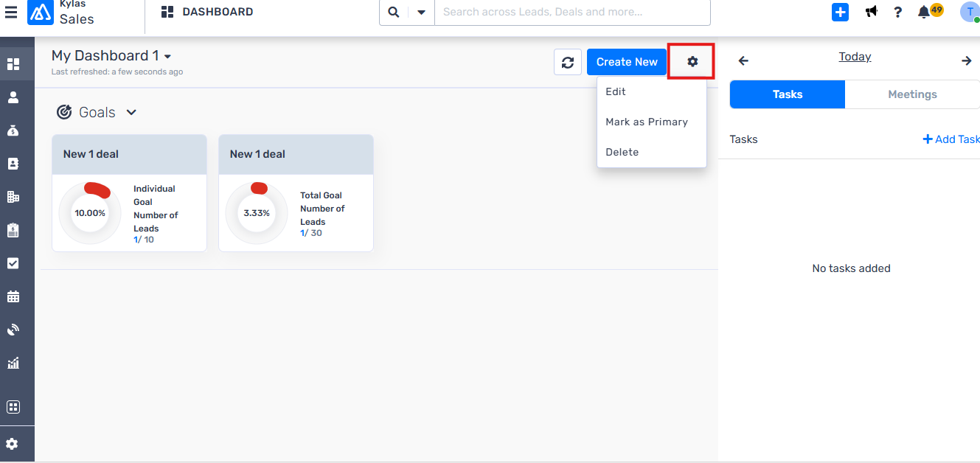
Task: Click the DASHBOARD header title
Action: pos(218,12)
